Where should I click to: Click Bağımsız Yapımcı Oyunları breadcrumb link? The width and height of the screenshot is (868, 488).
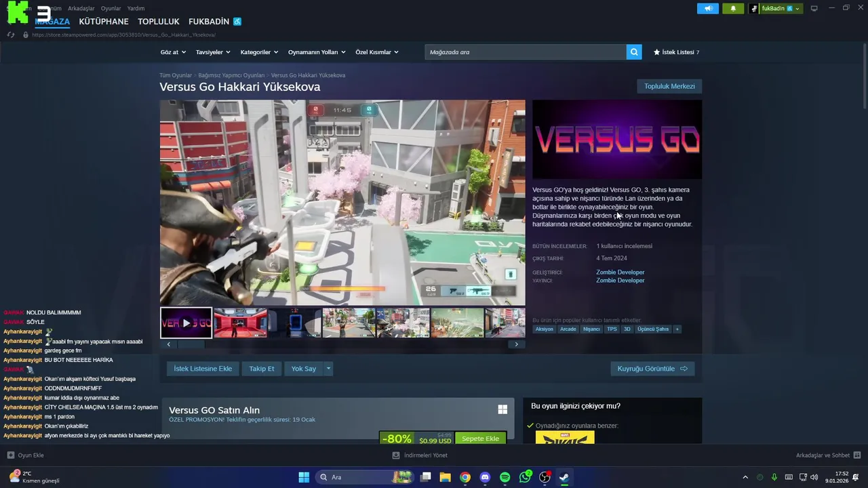point(231,75)
